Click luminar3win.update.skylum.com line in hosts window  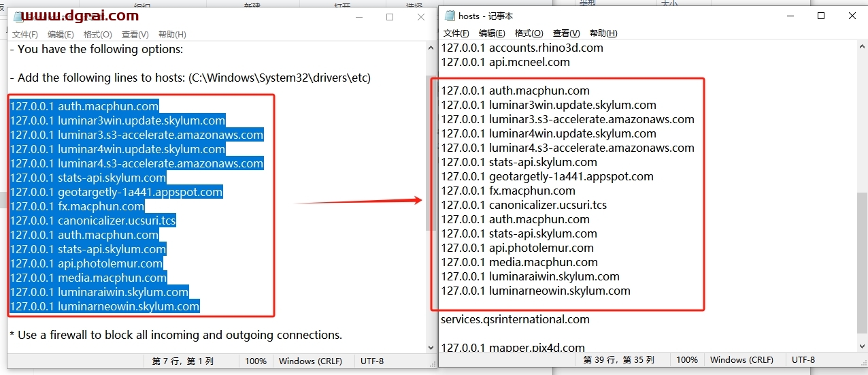548,105
